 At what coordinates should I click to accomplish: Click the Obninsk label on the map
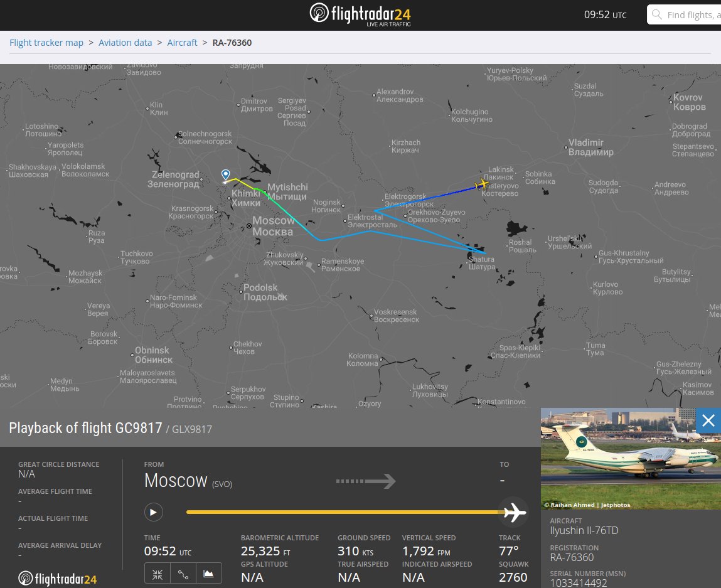pyautogui.click(x=153, y=355)
